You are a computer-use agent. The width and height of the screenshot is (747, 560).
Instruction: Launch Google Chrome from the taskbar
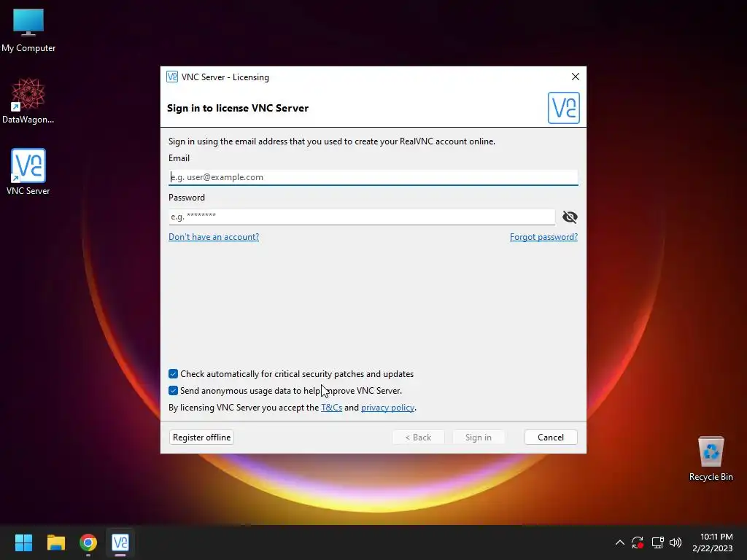pyautogui.click(x=88, y=542)
